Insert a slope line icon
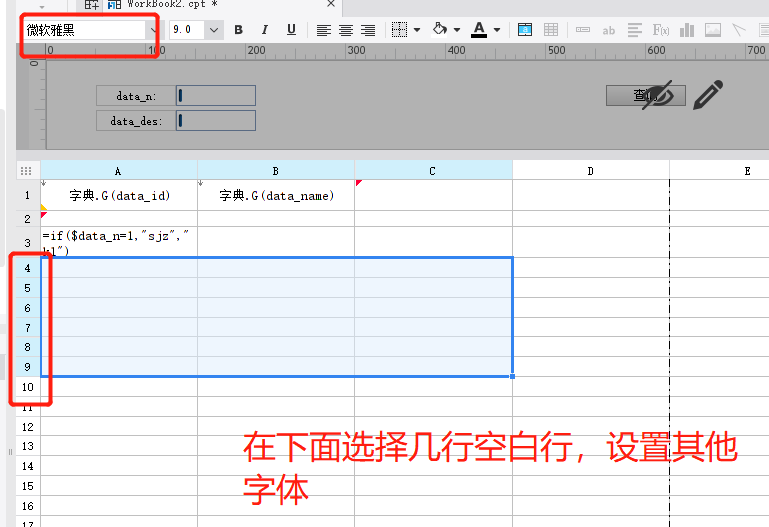The image size is (769, 527). [739, 30]
